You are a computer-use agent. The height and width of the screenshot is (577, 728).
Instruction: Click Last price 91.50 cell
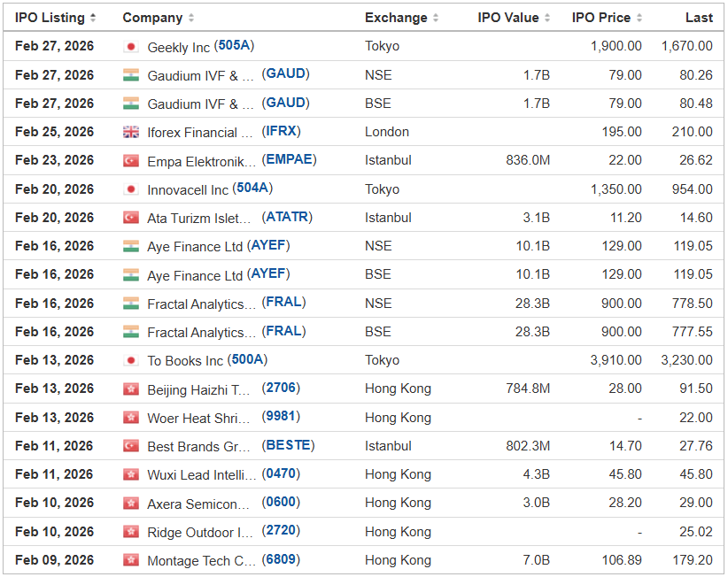(696, 389)
